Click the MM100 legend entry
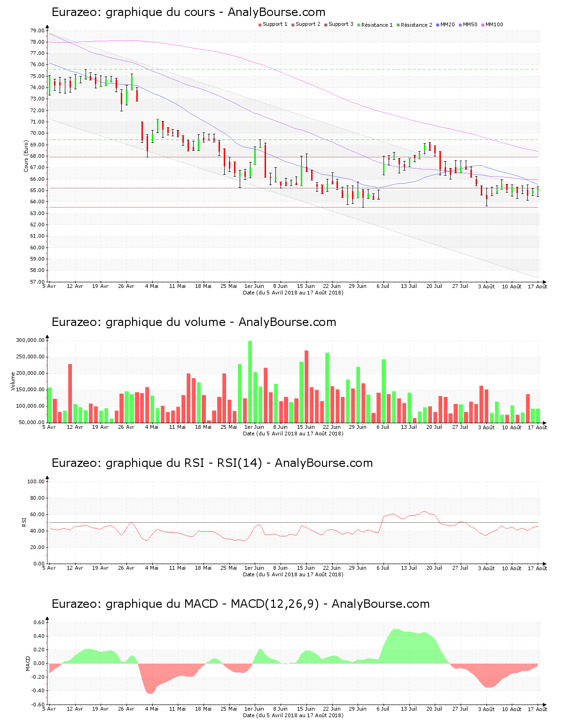564x728 pixels. click(492, 24)
